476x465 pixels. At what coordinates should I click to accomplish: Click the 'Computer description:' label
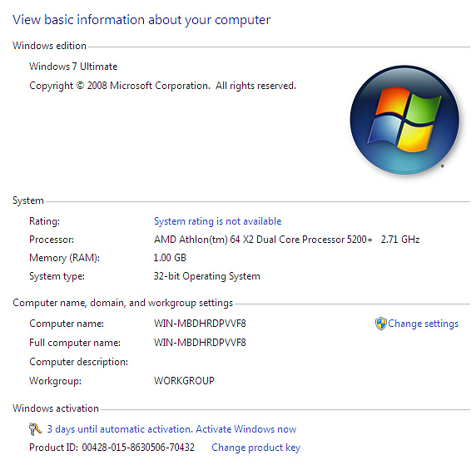tap(78, 362)
